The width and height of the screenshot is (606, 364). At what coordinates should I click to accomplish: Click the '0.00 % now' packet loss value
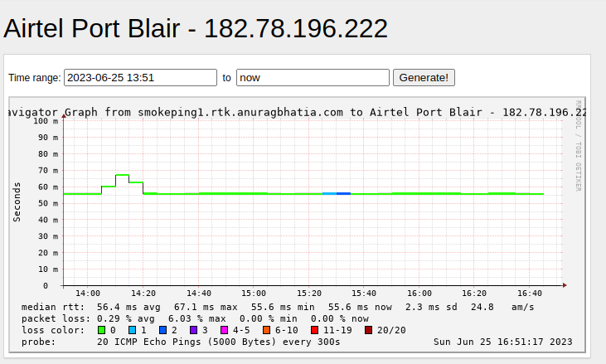340,318
